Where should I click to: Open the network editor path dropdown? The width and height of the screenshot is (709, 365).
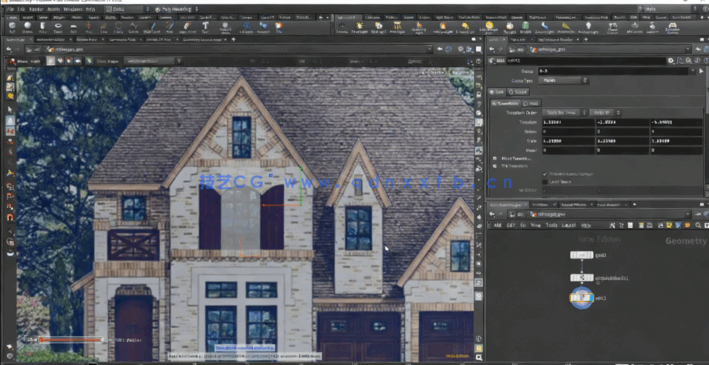point(689,214)
